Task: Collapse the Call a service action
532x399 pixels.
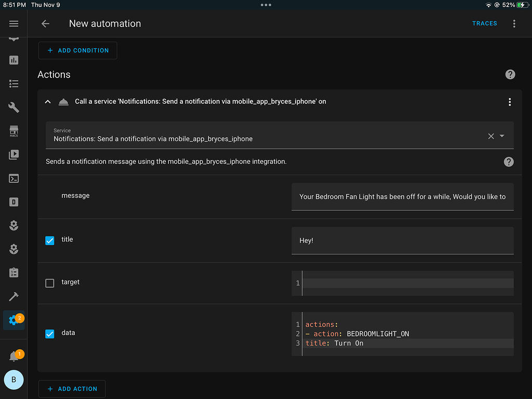Action: click(47, 102)
